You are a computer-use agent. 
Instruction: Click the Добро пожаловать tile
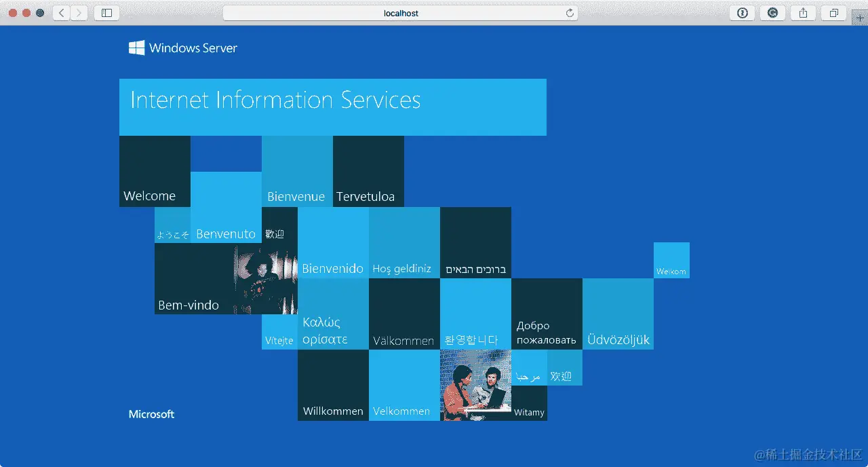point(547,314)
